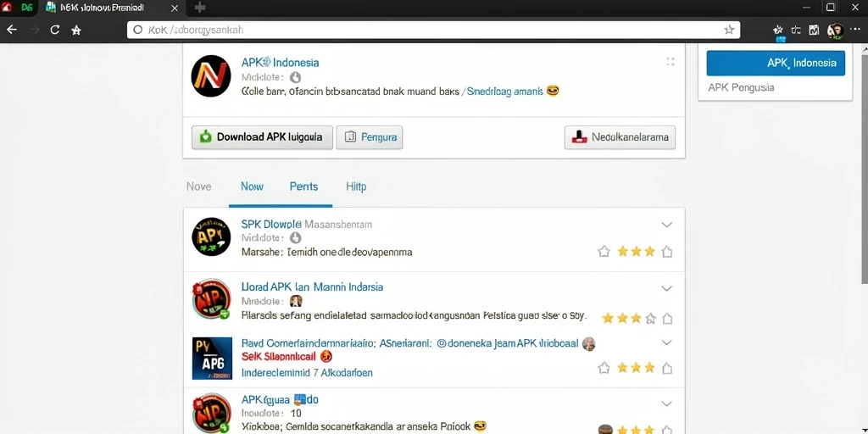Click the blue PY AP6 app thumbnail
Image resolution: width=868 pixels, height=434 pixels.
[x=212, y=359]
